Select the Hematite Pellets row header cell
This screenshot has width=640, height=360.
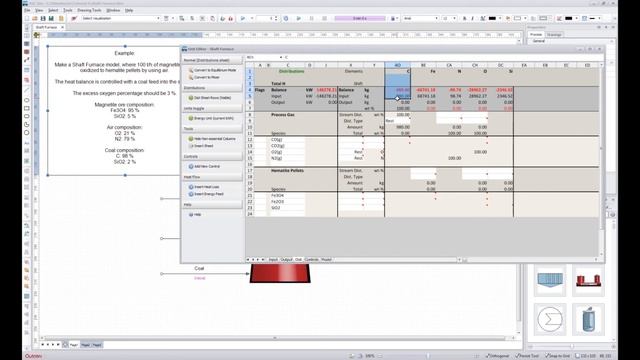[287, 171]
